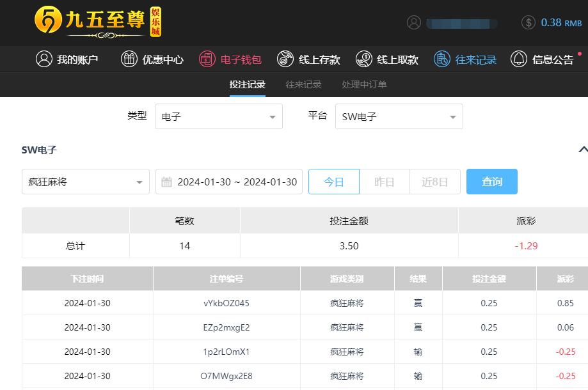Viewport: 588px width, 390px height.
Task: Click the 优惠中心 gift icon
Action: [x=129, y=59]
